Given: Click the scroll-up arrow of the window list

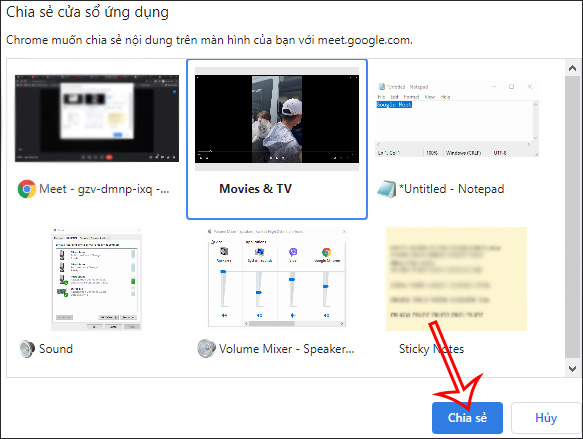Looking at the screenshot, I should (573, 68).
